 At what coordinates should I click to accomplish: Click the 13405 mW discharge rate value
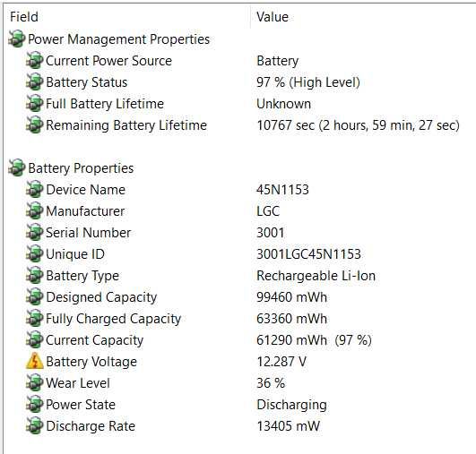(289, 426)
